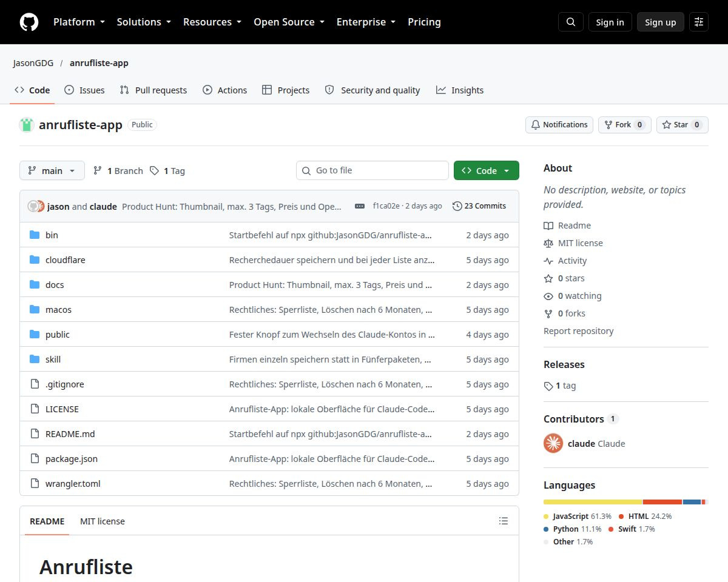
Task: Open the main branch dropdown
Action: tap(52, 171)
